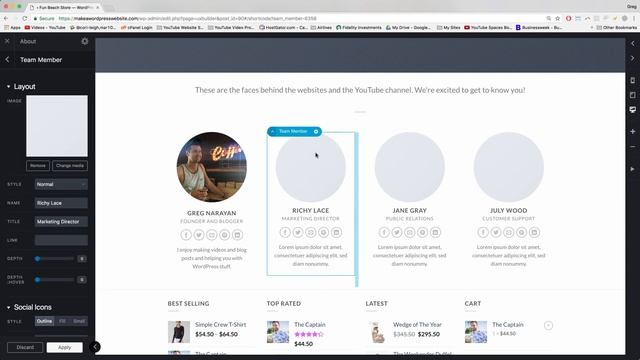This screenshot has width=640, height=360.
Task: Adjust the Depth slider
Action: click(x=55, y=258)
